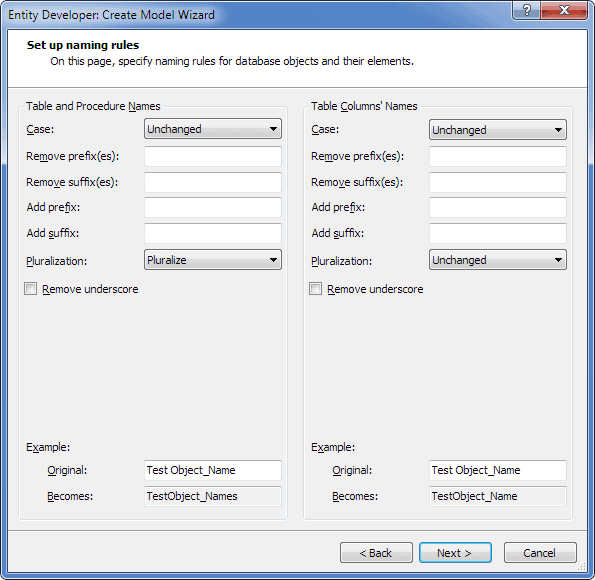Focus columns' Add suffix field
595x580 pixels.
coord(498,233)
